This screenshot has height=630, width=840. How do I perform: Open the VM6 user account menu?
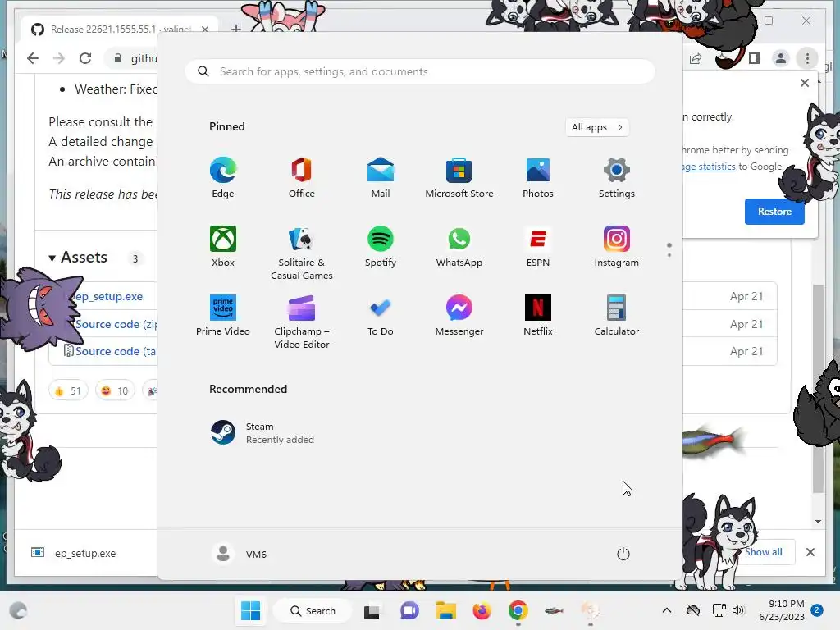click(x=240, y=554)
